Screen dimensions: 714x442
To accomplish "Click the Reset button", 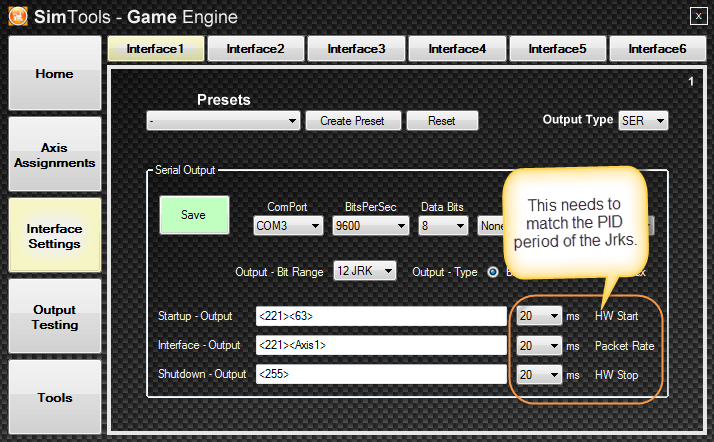I will [441, 121].
